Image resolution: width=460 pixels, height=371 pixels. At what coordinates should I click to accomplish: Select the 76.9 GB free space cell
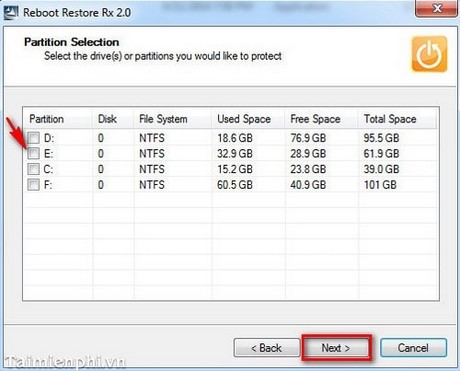tap(308, 138)
